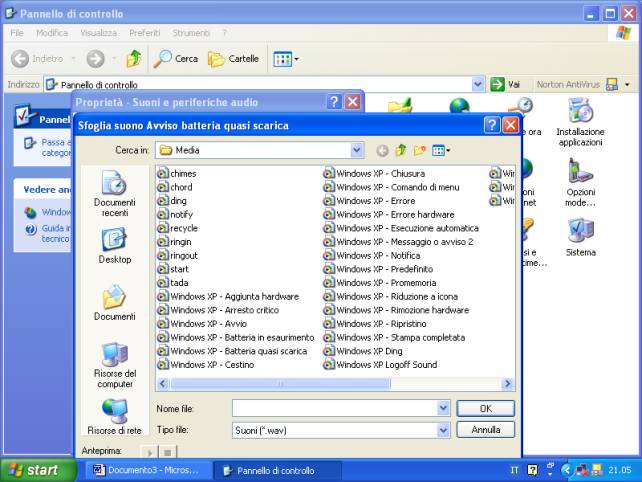The width and height of the screenshot is (642, 482).
Task: Stop the sound preview
Action: 167,453
